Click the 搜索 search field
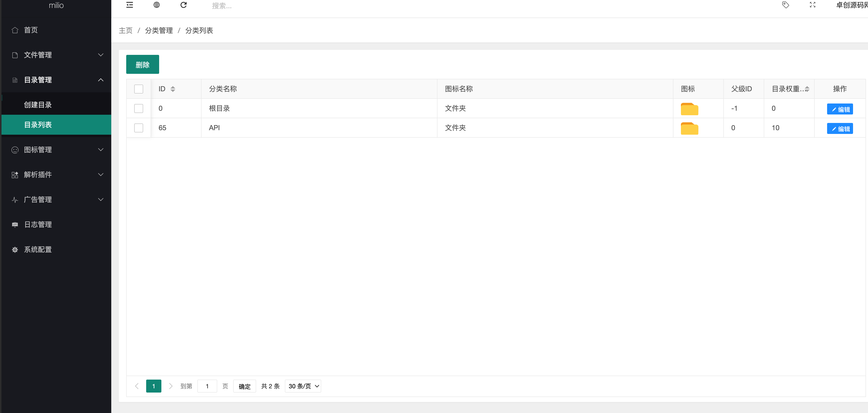868x413 pixels. (x=222, y=6)
